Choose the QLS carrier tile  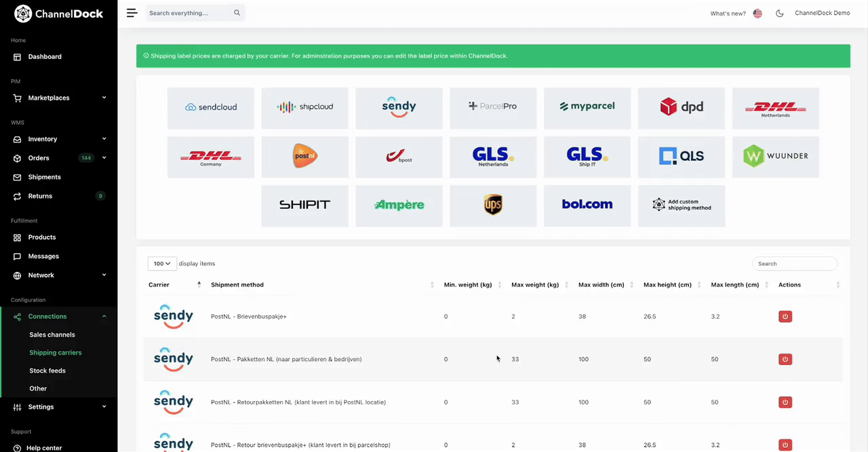click(x=682, y=157)
